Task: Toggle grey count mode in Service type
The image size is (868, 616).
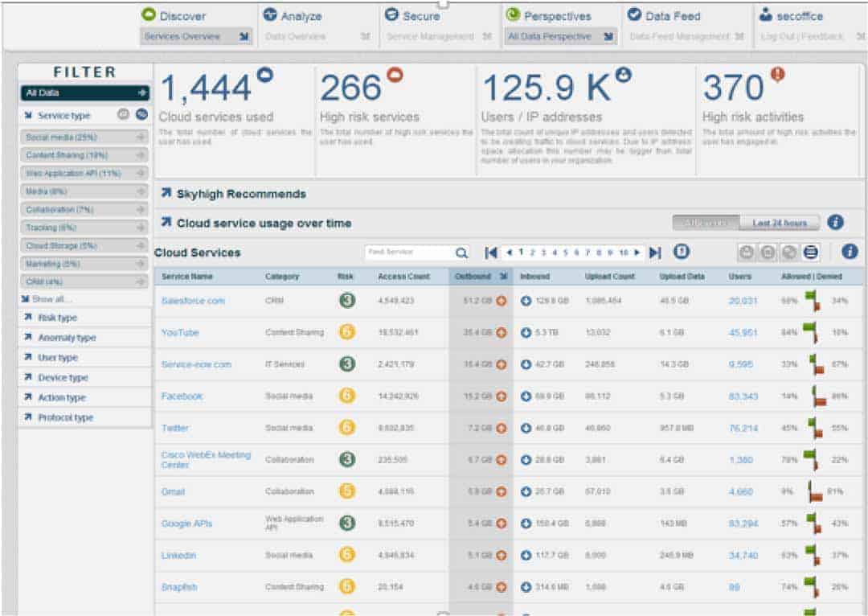Action: [124, 114]
